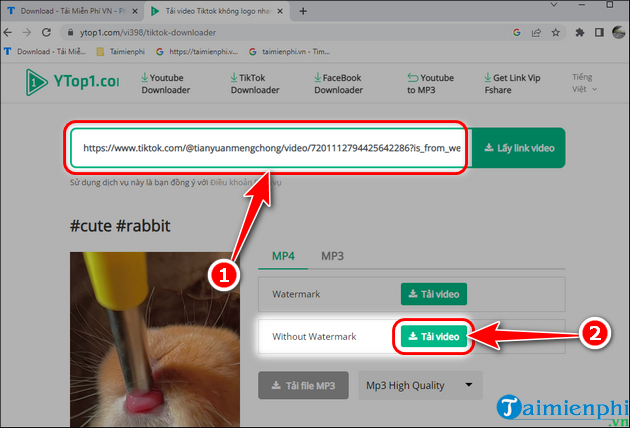
Task: Go back with the browser back arrow
Action: click(x=8, y=33)
